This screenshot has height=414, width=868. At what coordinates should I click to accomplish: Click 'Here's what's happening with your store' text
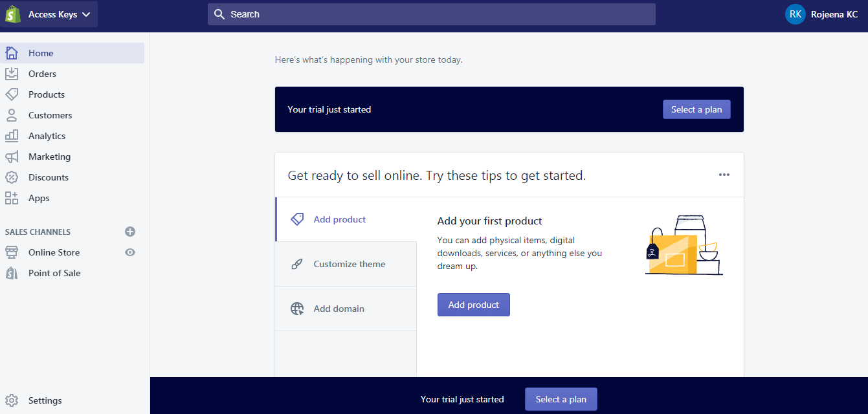coord(369,60)
